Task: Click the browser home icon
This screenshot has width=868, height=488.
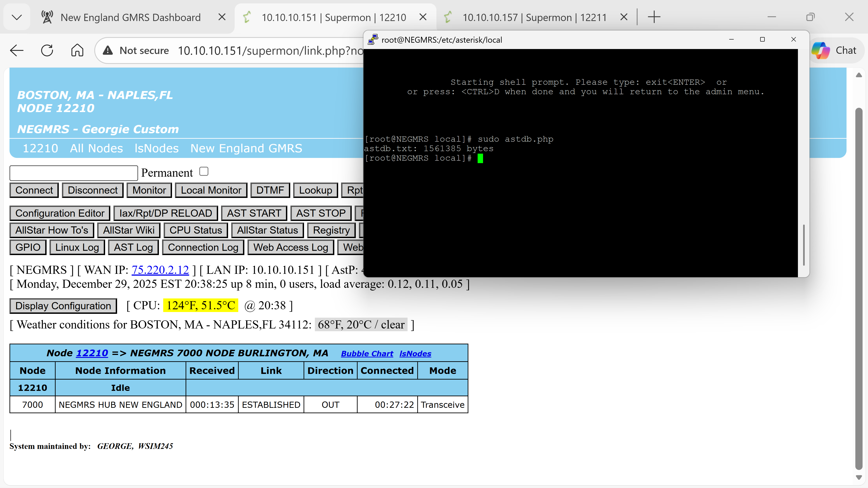Action: pyautogui.click(x=77, y=51)
